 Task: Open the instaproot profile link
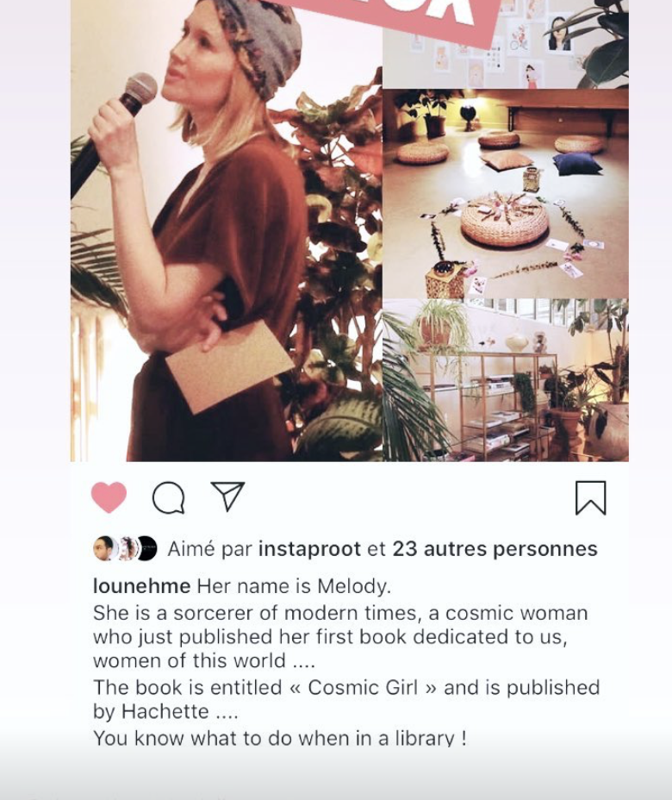[309, 549]
